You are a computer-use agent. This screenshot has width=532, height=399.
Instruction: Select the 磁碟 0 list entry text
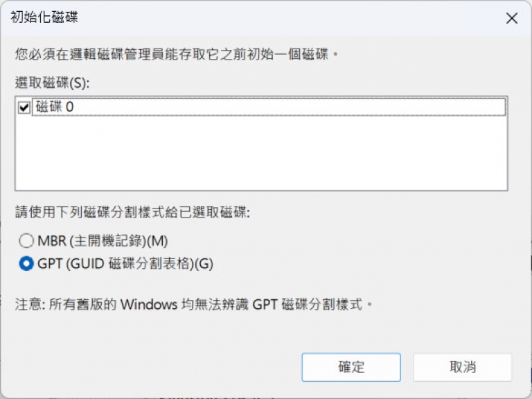coord(54,107)
